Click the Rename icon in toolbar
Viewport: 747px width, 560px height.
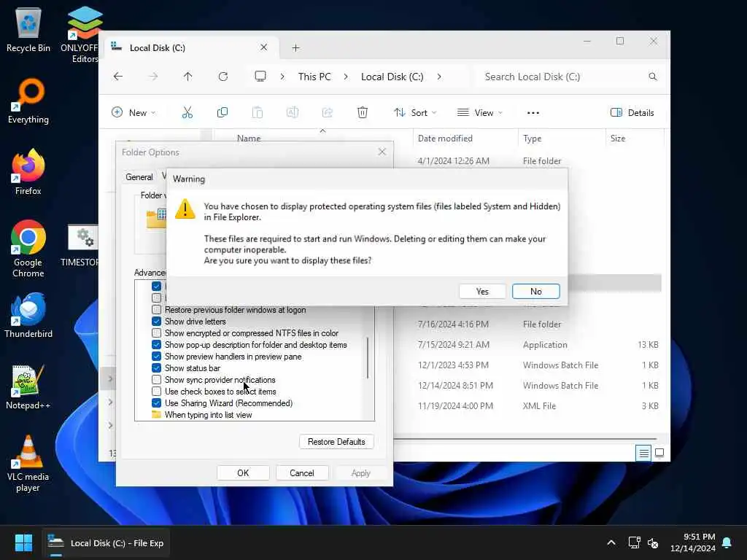tap(292, 113)
